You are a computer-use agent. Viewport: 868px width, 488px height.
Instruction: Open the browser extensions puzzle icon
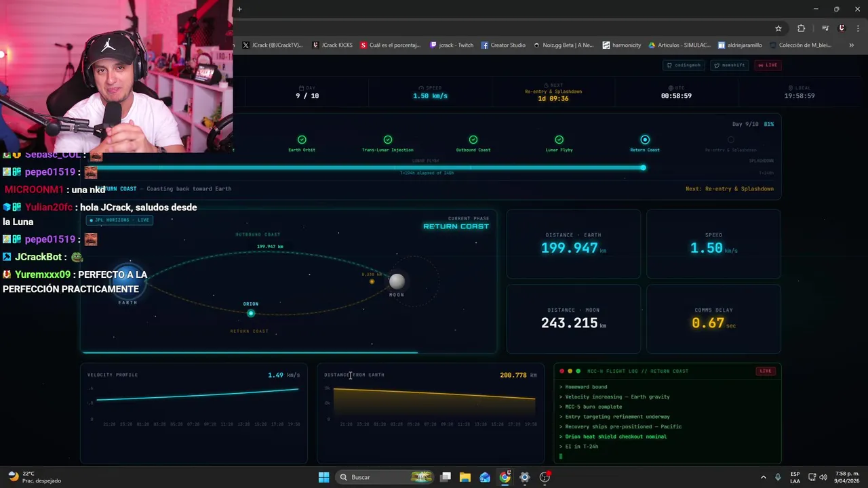point(802,28)
